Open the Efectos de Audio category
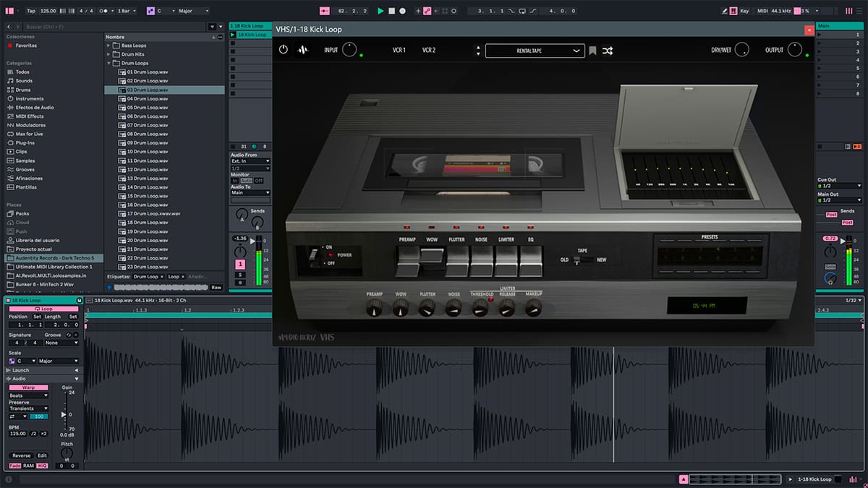This screenshot has height=488, width=868. [x=35, y=108]
